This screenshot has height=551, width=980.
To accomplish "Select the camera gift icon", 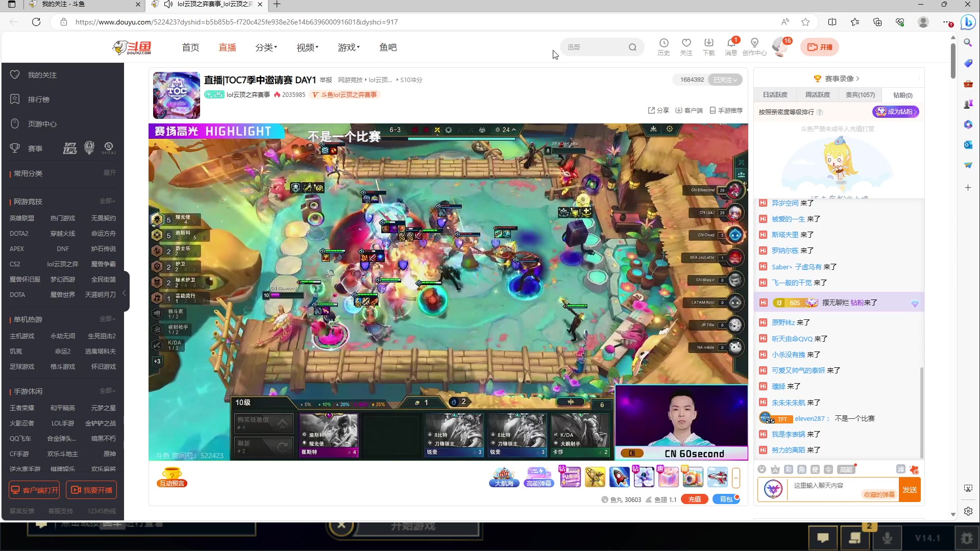I will (693, 478).
